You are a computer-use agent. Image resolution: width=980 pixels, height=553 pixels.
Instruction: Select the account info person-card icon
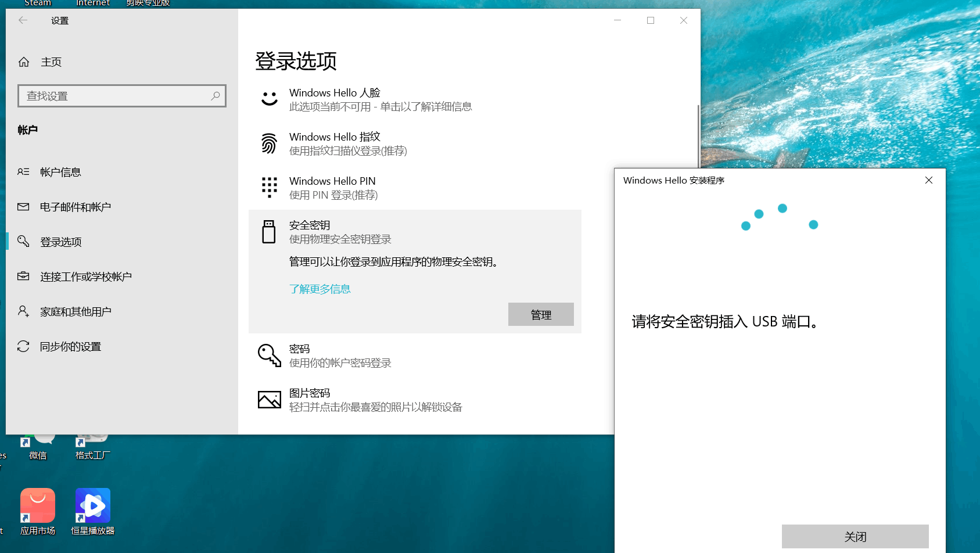(23, 172)
